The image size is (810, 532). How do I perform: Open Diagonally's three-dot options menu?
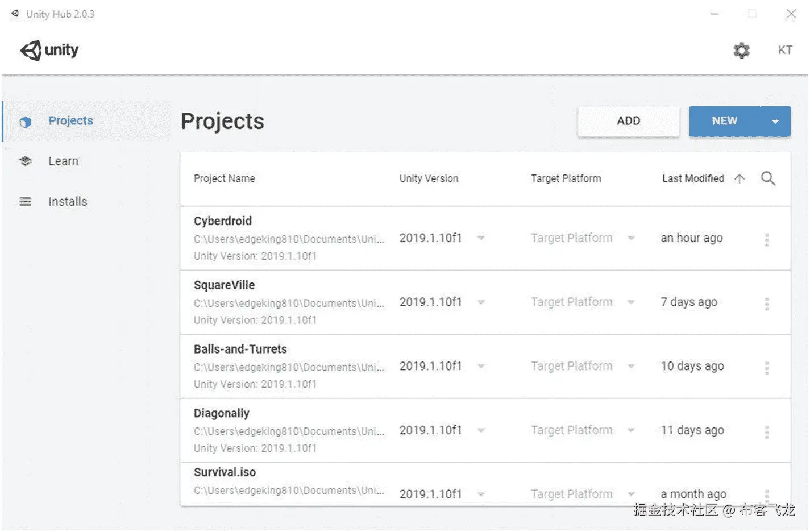(767, 432)
